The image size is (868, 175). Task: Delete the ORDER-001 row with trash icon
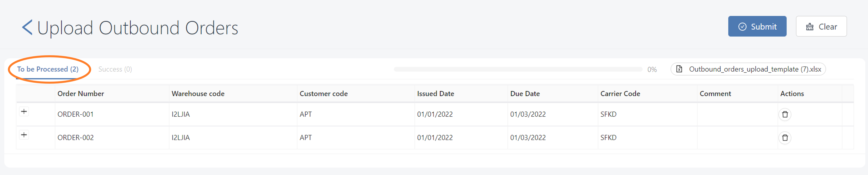pos(785,114)
